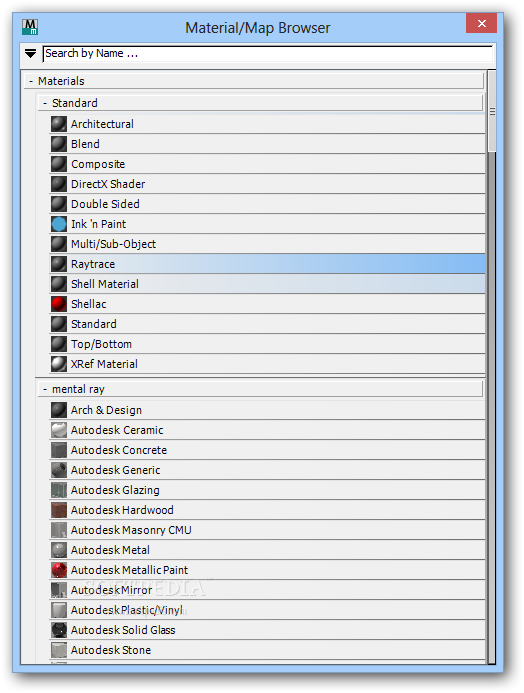Click the Top/Bottom sphere icon

[59, 344]
